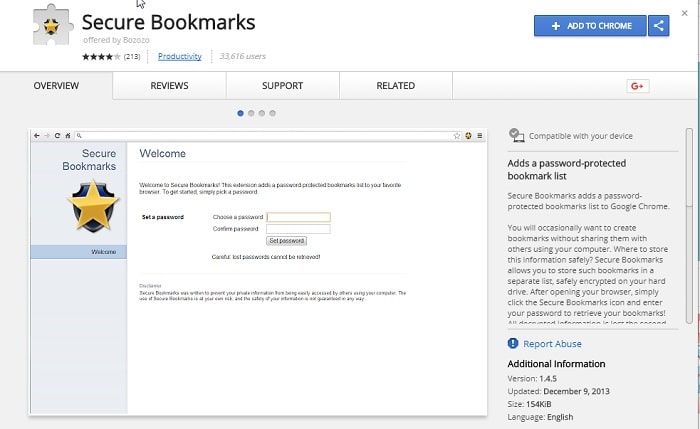Click the share icon button
The height and width of the screenshot is (429, 700).
658,25
